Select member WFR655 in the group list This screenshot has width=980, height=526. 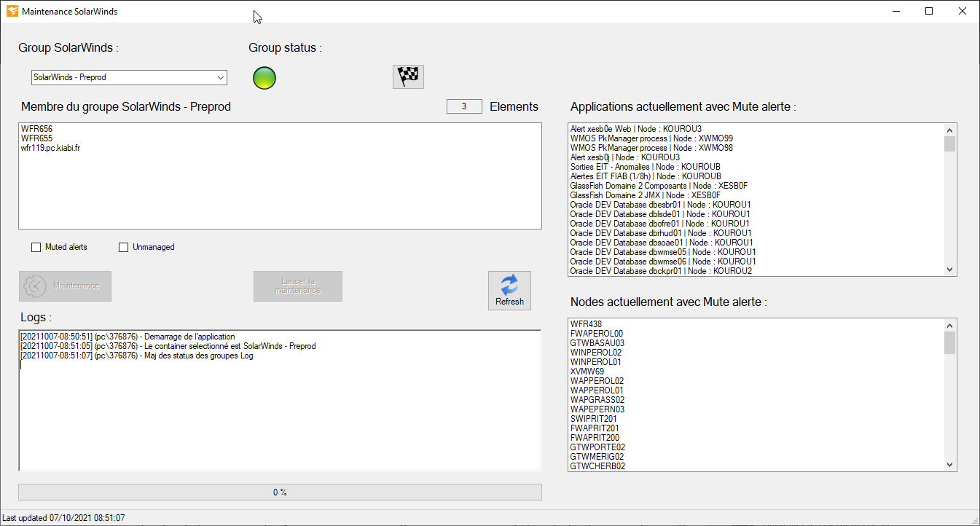coord(36,138)
